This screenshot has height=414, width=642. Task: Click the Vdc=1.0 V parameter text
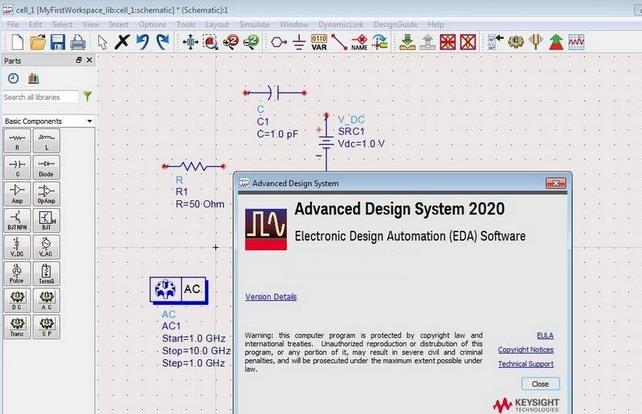point(361,144)
